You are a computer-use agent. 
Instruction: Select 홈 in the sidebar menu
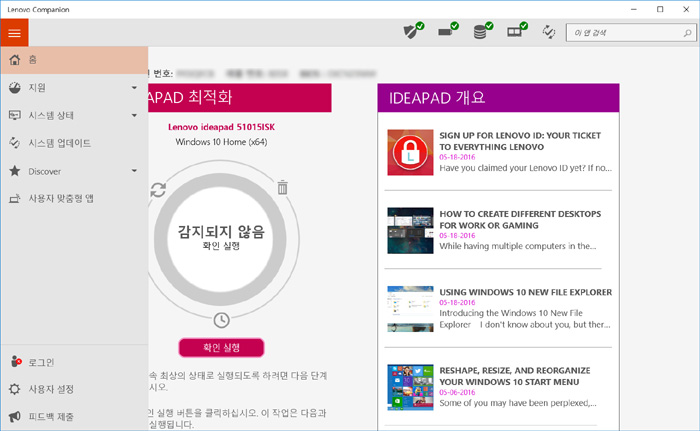(x=75, y=60)
